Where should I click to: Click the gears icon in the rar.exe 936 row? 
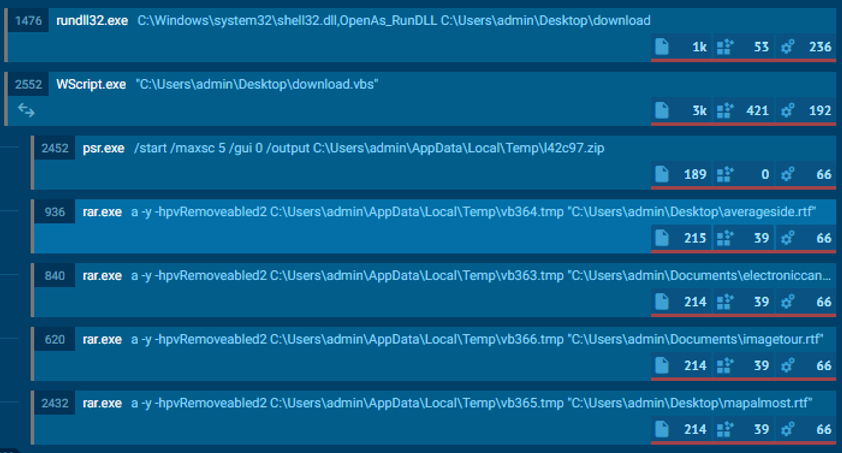coord(787,238)
